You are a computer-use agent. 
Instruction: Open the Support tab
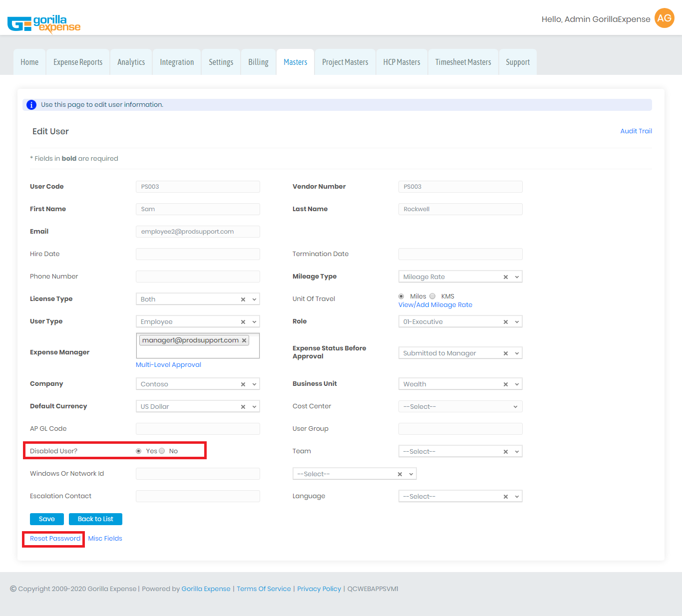(518, 62)
